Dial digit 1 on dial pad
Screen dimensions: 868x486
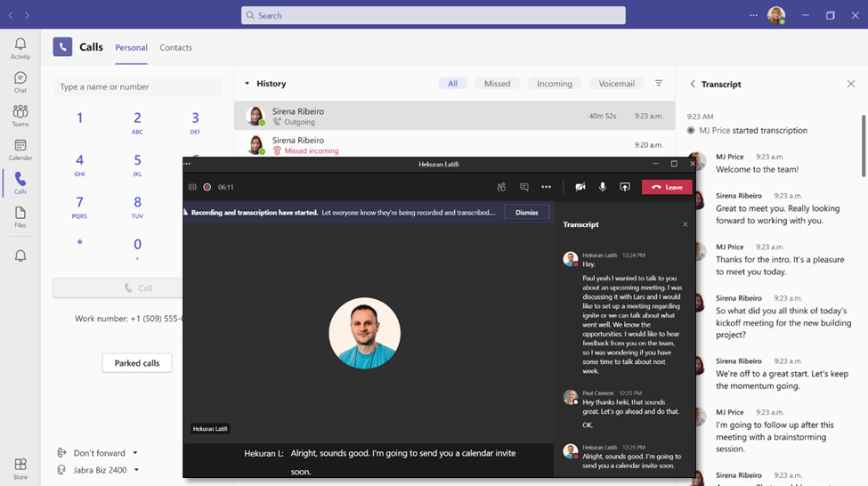coord(80,117)
